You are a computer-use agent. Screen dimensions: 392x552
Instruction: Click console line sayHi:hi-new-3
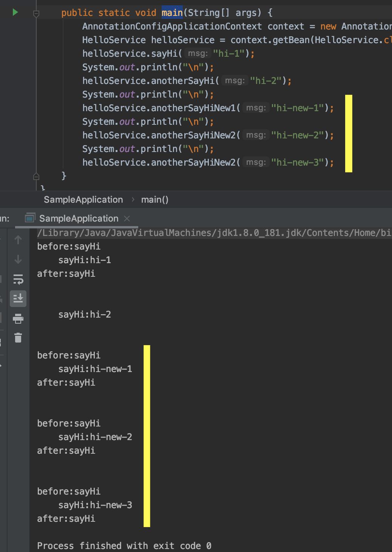coord(95,505)
